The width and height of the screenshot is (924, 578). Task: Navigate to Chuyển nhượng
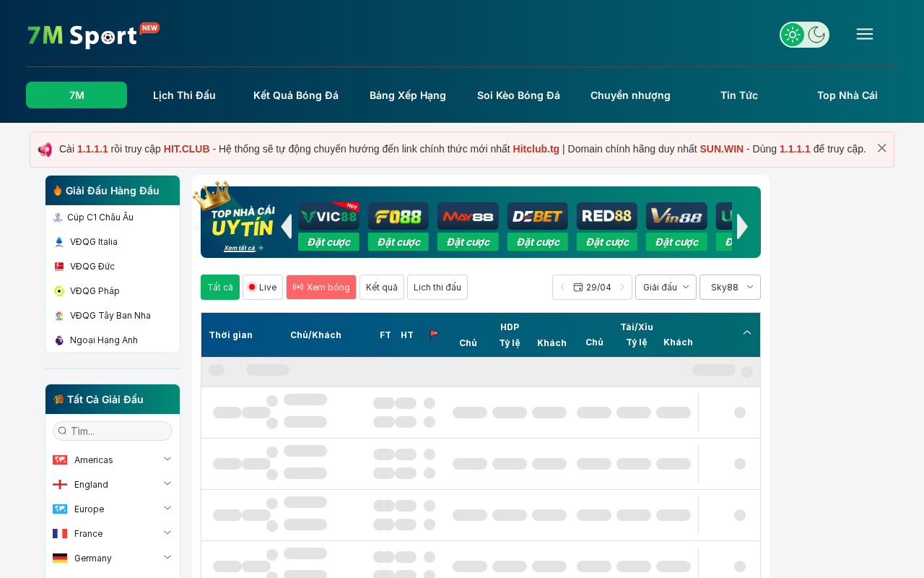(630, 95)
